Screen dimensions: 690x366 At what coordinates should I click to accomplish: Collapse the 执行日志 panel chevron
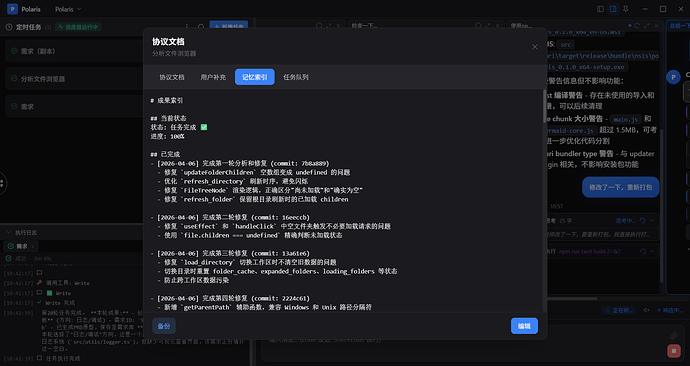pyautogui.click(x=8, y=232)
